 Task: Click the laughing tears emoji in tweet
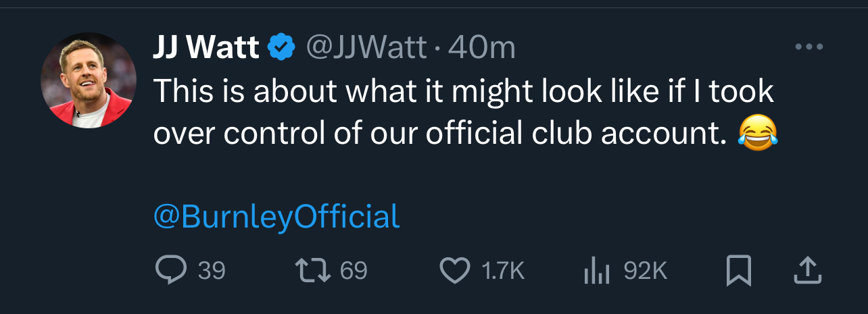(758, 133)
